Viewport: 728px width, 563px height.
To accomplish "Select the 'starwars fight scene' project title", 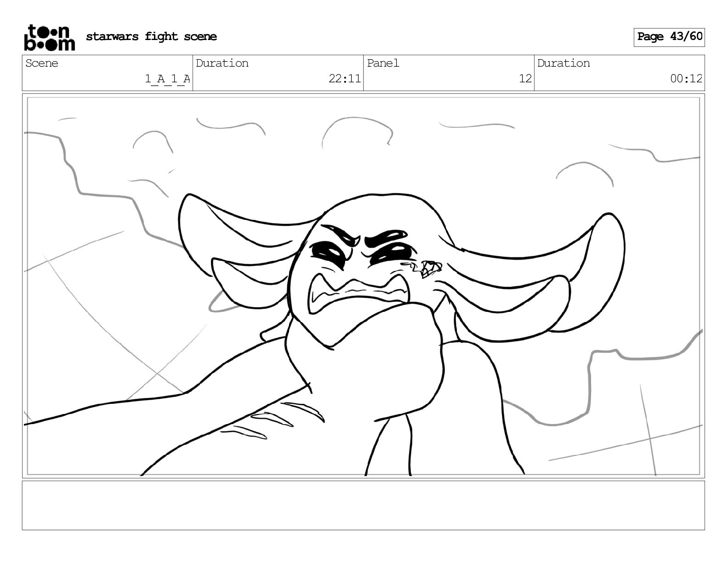I will [151, 36].
